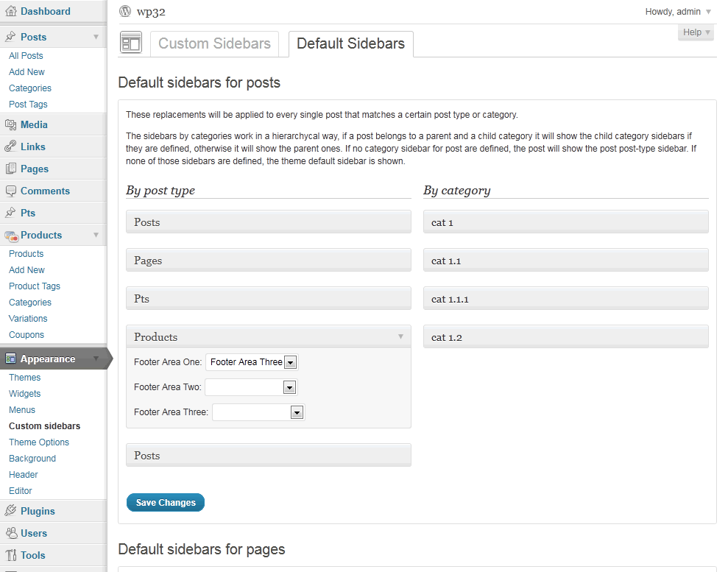Click the Dashboard home icon
This screenshot has height=572, width=728.
click(10, 11)
